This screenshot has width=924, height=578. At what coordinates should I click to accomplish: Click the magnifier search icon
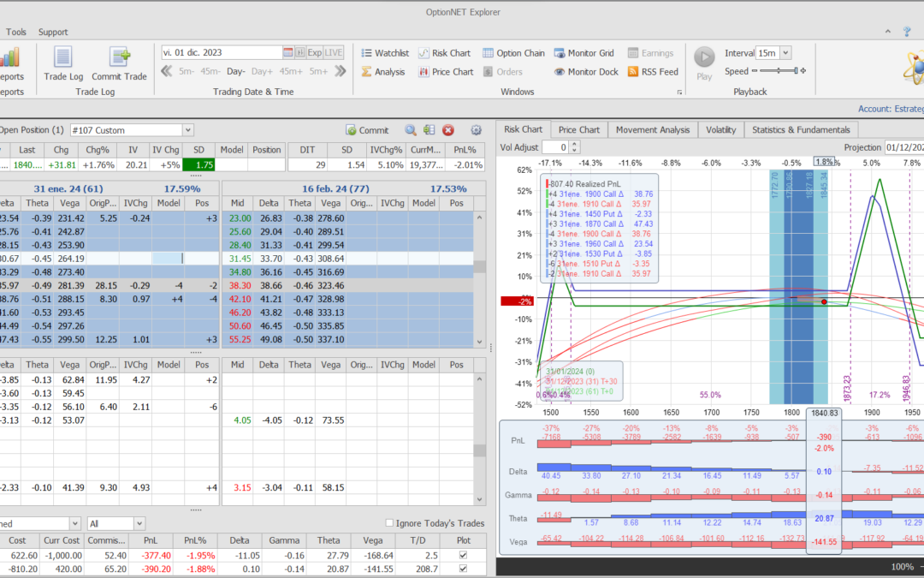coord(411,130)
